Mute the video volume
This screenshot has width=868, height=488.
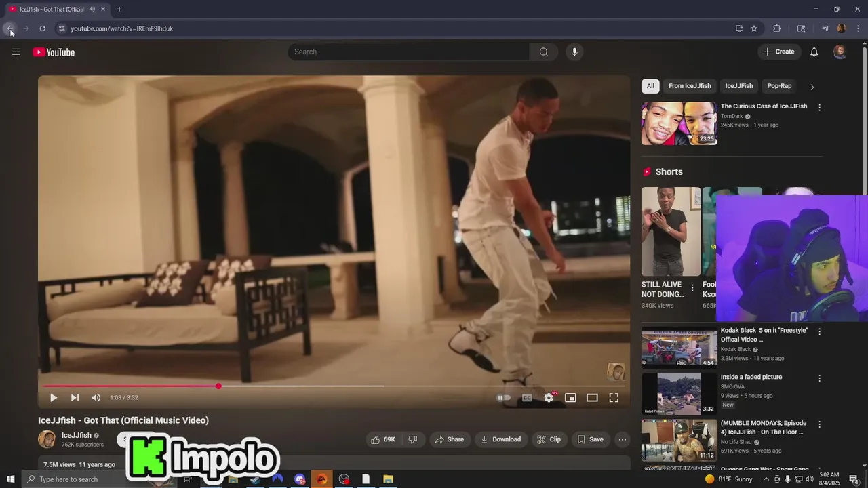pyautogui.click(x=96, y=398)
